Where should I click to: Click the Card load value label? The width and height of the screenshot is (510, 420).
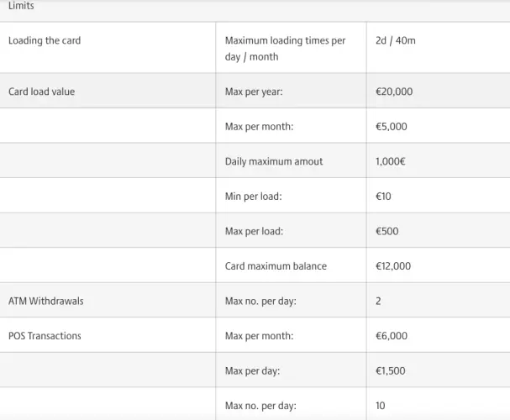point(42,92)
